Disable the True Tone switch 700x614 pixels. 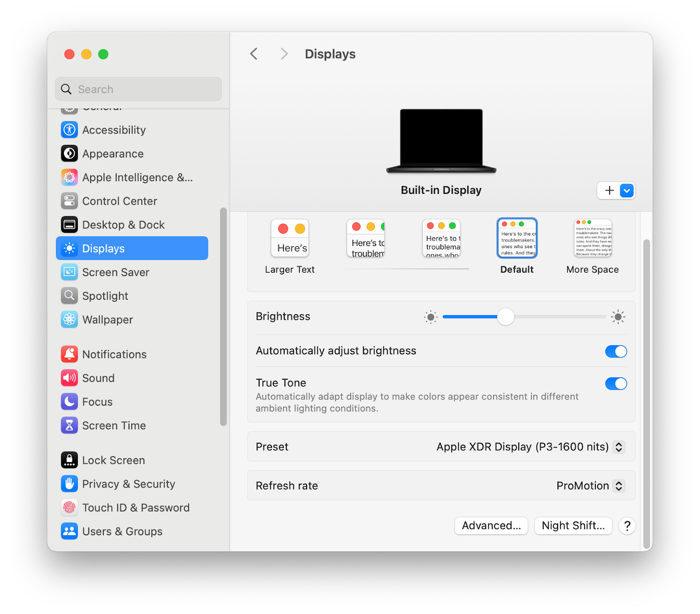click(x=616, y=384)
